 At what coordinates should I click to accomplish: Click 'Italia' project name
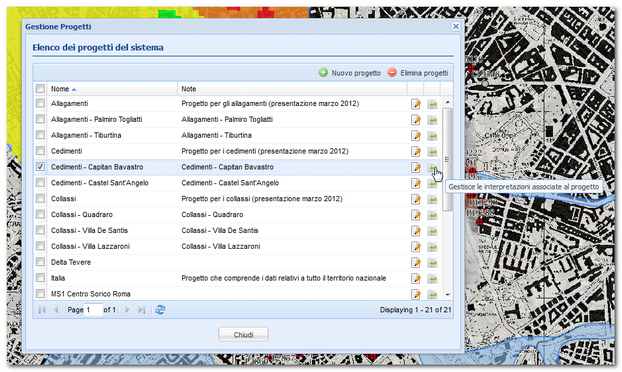tap(58, 278)
